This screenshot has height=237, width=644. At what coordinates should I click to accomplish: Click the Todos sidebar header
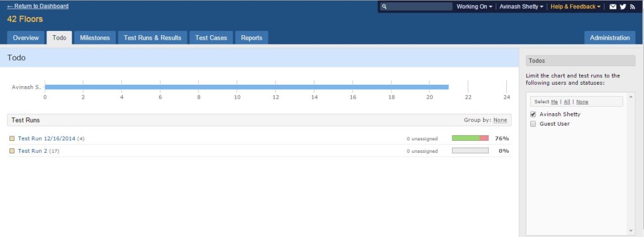pos(580,61)
